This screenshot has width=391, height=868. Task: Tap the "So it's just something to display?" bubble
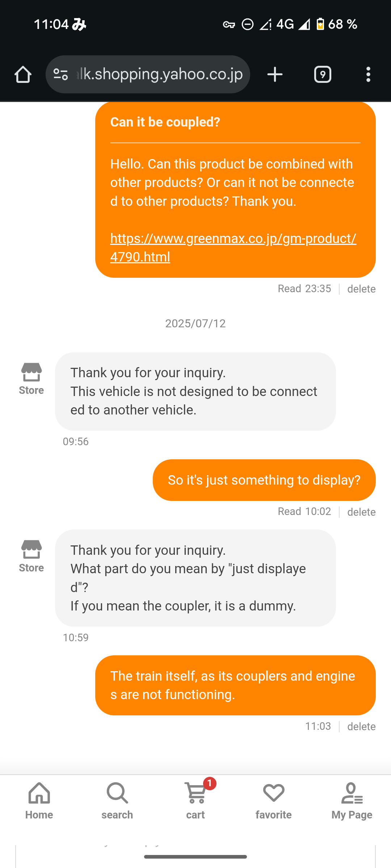click(264, 480)
